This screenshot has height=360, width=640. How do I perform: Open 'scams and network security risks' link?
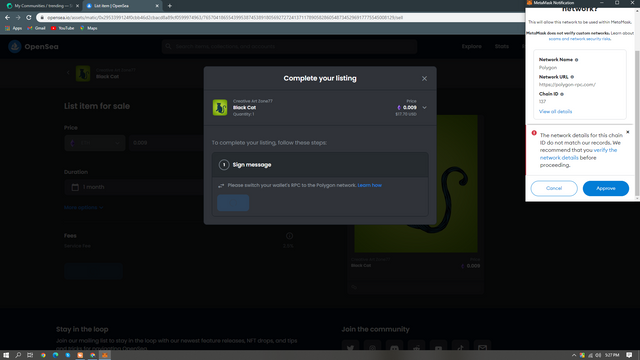(579, 39)
